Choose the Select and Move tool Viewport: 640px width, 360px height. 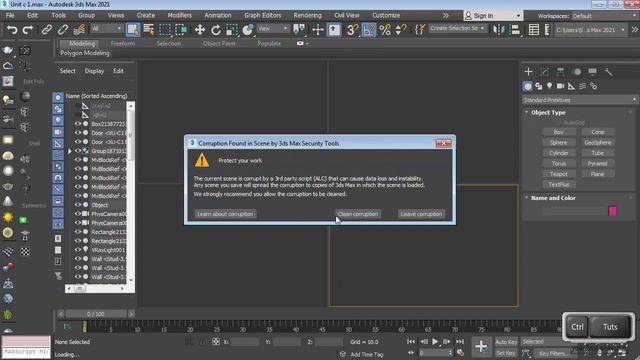tap(200, 30)
